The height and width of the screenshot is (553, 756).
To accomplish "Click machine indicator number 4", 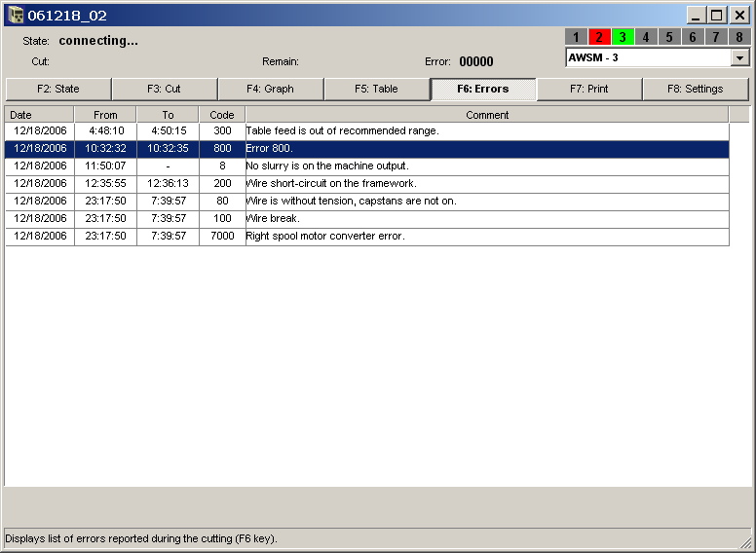I will tap(646, 37).
